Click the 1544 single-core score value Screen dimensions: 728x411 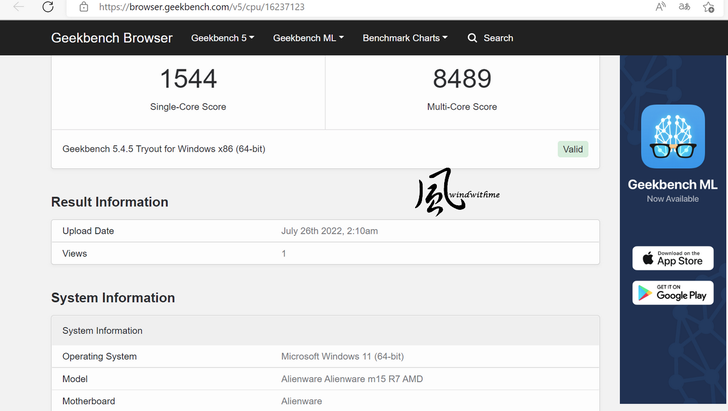pyautogui.click(x=188, y=78)
